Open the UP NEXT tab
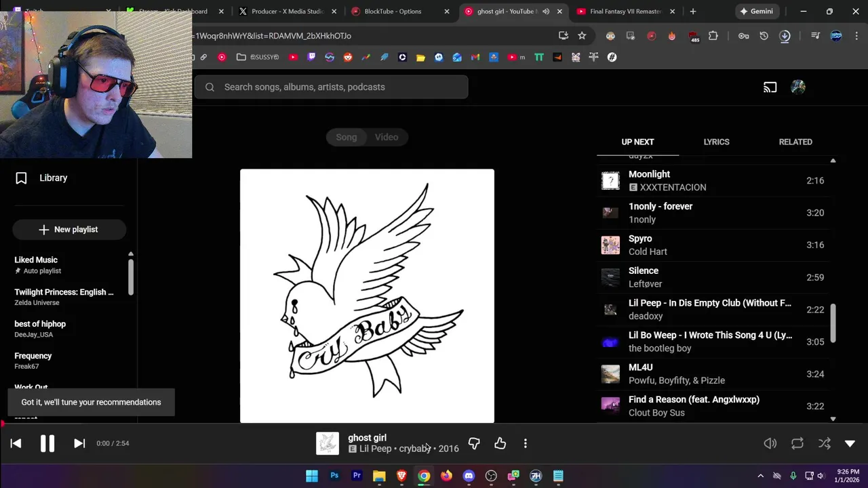 tap(637, 142)
